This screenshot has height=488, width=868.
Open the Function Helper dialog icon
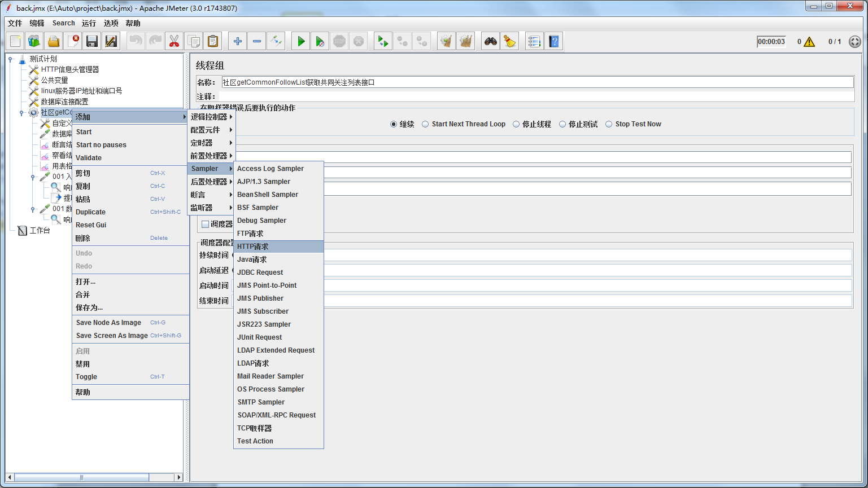(534, 41)
